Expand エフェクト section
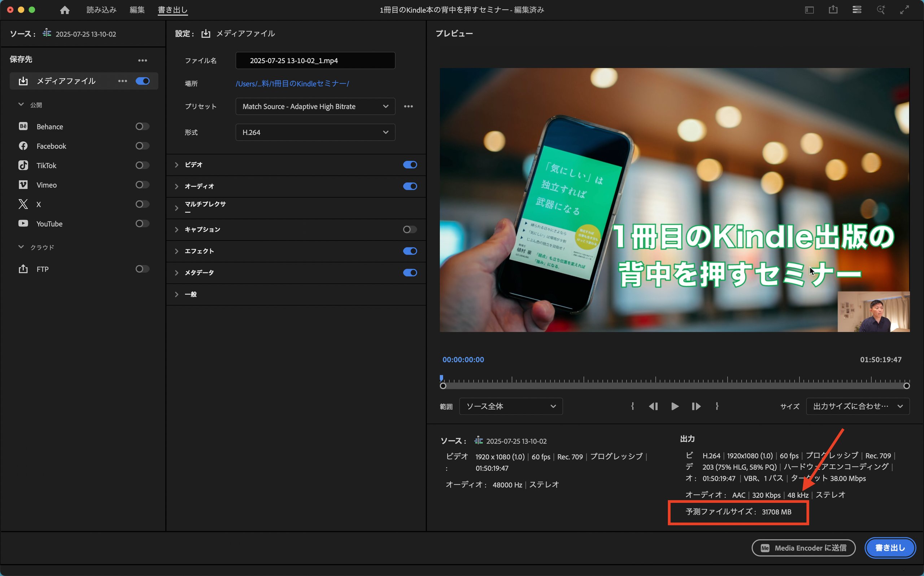 176,251
